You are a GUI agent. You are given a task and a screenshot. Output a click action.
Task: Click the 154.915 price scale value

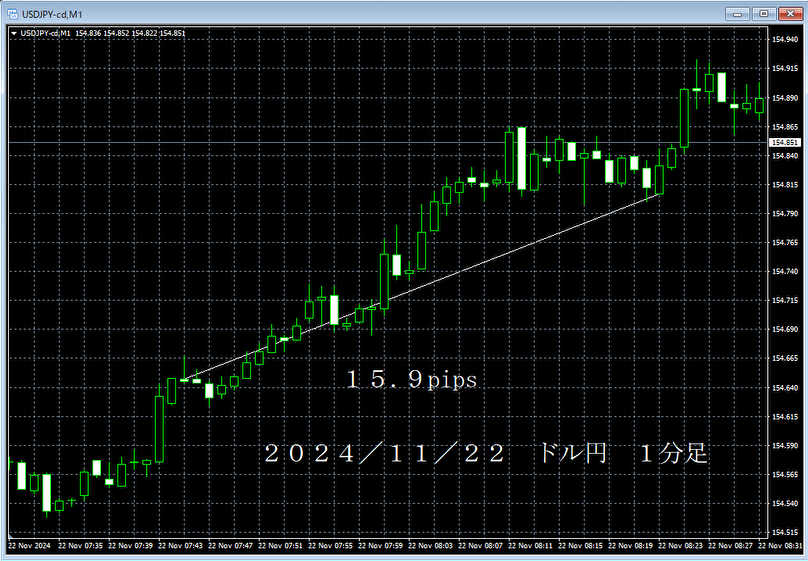[785, 68]
